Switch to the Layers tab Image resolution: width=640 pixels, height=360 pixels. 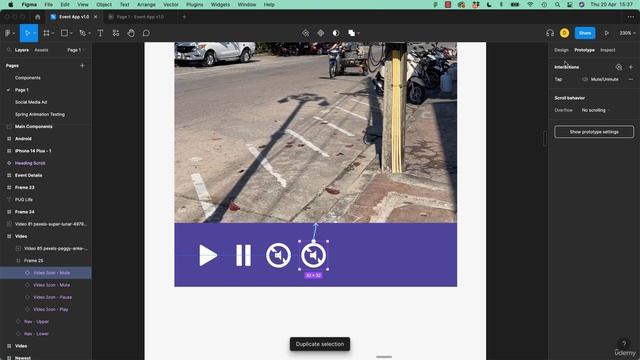[22, 50]
